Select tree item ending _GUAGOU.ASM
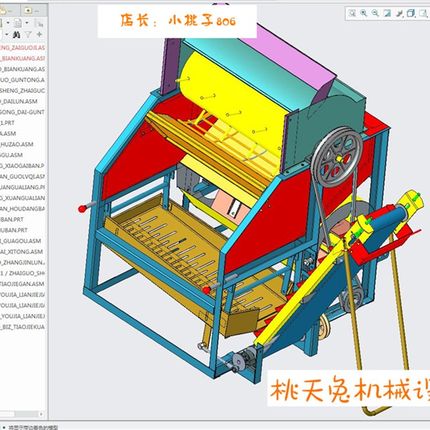 (21, 241)
